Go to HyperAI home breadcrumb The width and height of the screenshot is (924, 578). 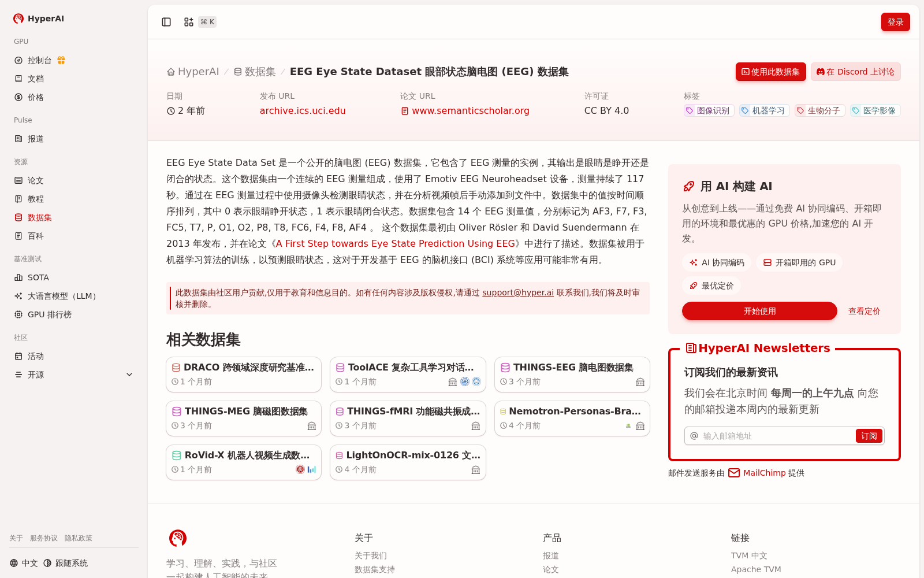(x=193, y=72)
